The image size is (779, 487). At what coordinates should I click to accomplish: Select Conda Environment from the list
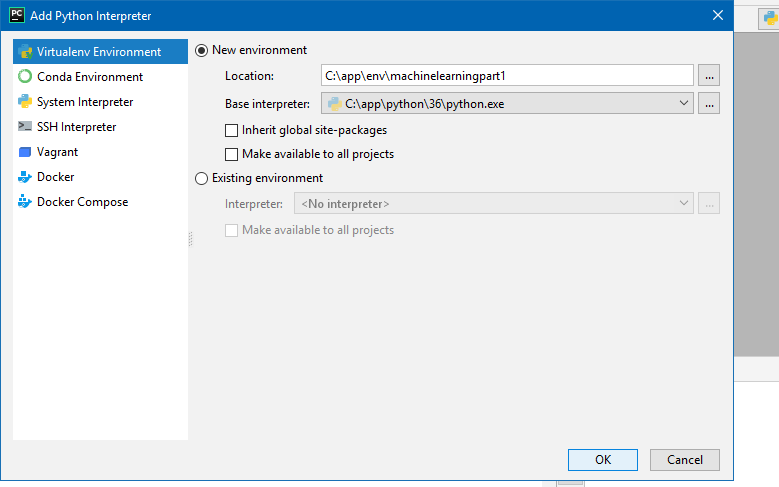click(x=90, y=77)
